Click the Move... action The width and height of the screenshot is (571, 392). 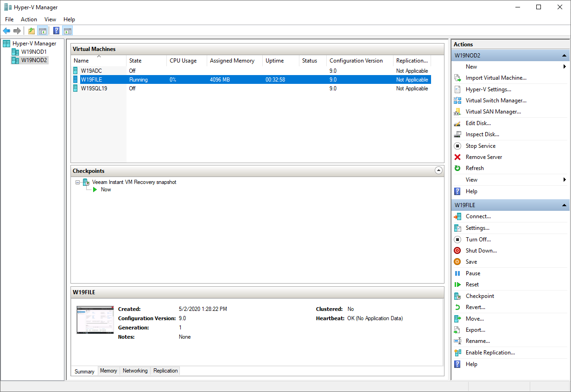coord(475,319)
